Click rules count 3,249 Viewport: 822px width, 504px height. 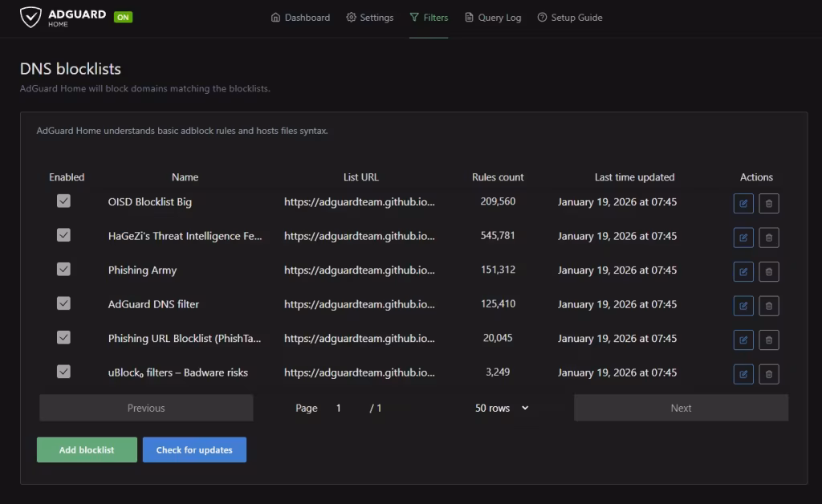pos(498,372)
